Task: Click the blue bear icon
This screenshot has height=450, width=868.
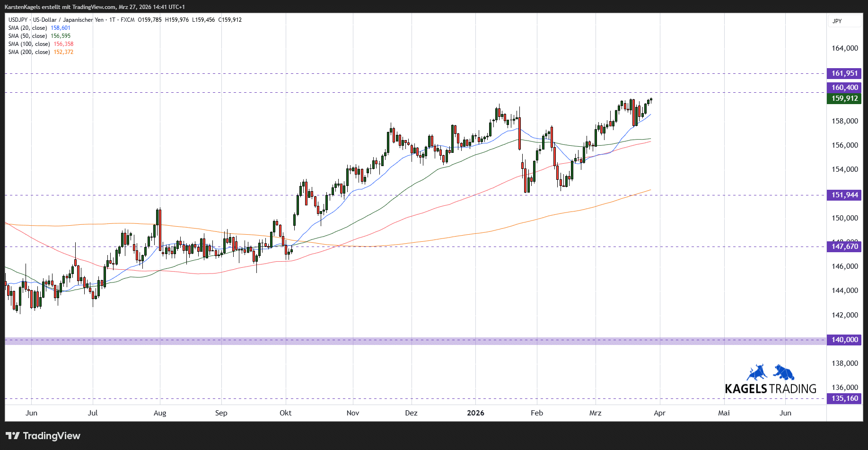Action: coord(784,372)
